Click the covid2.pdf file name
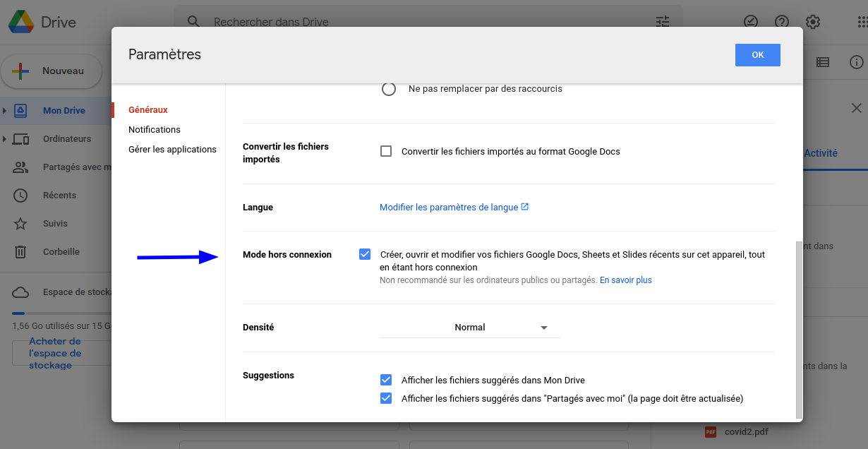The height and width of the screenshot is (449, 868). pos(747,432)
